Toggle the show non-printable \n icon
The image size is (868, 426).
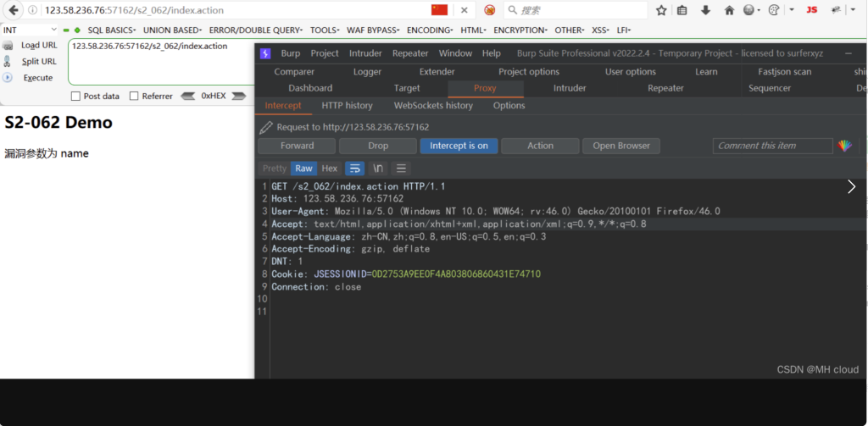point(378,169)
